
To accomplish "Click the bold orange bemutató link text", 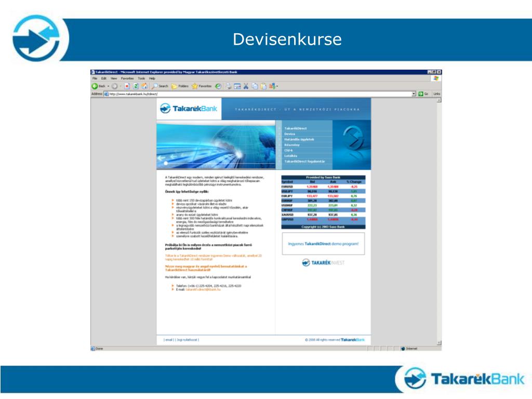I will [206, 268].
